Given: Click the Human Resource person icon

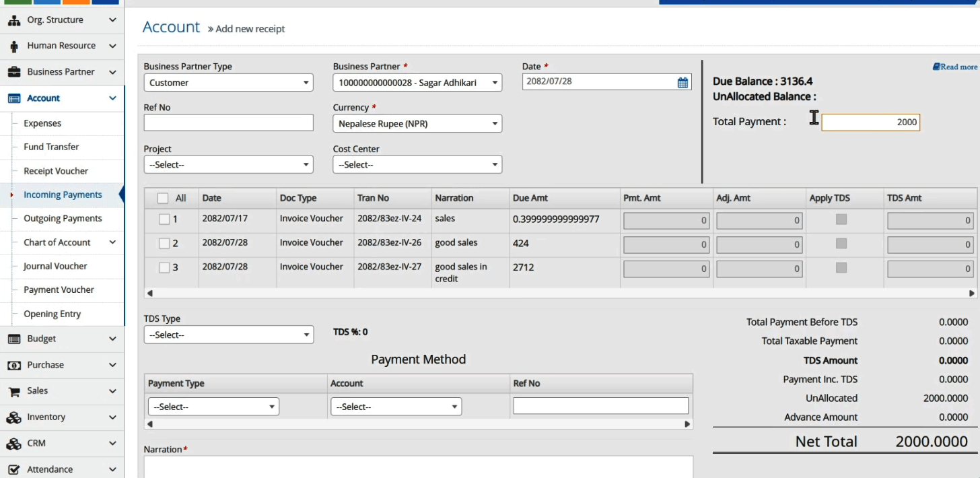Looking at the screenshot, I should click(13, 46).
